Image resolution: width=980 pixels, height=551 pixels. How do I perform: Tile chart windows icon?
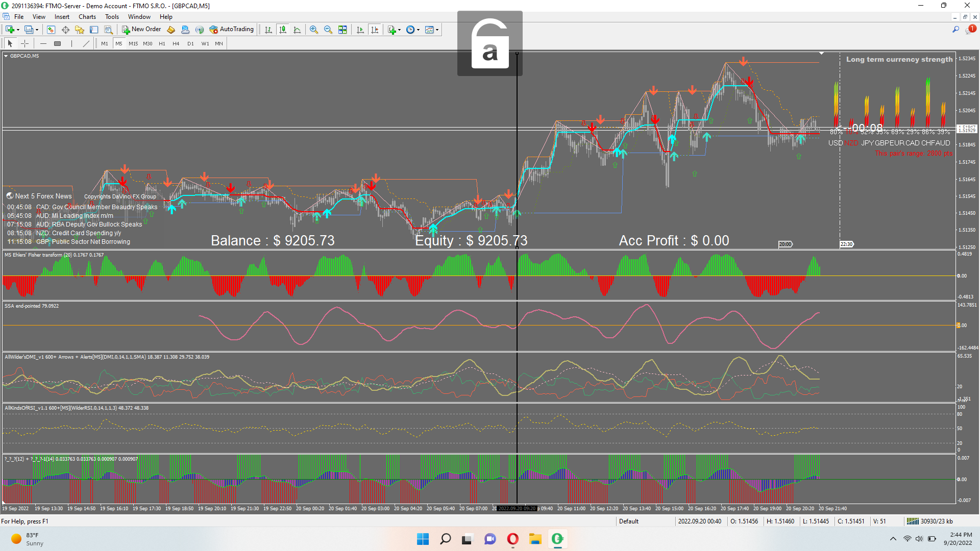tap(342, 30)
